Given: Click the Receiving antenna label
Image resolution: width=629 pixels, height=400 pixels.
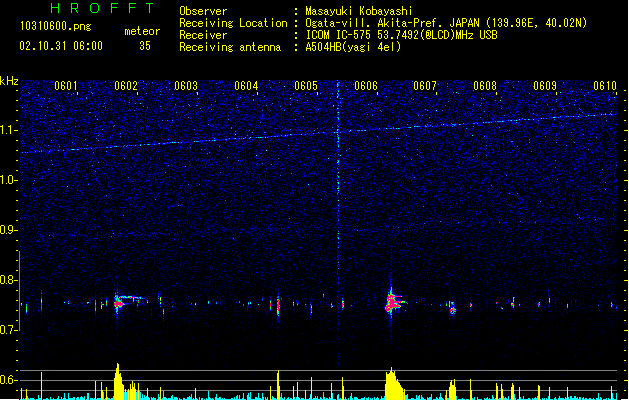Looking at the screenshot, I should 230,47.
